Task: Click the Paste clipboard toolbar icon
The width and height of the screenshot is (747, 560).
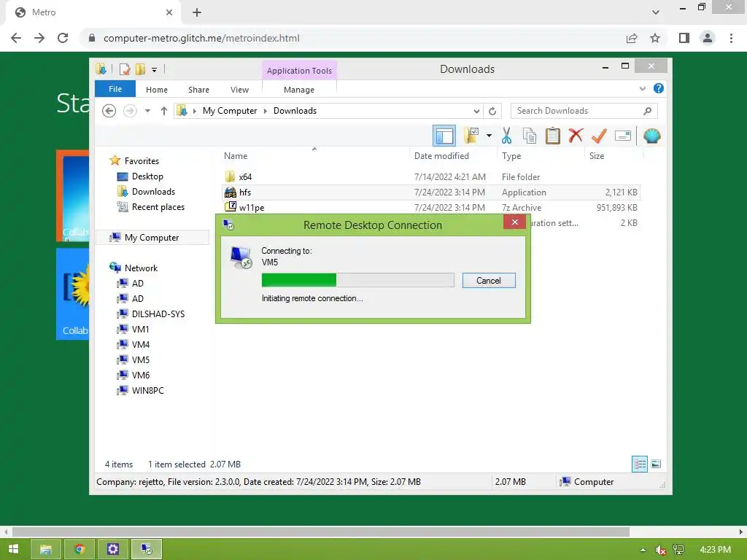Action: pyautogui.click(x=553, y=136)
